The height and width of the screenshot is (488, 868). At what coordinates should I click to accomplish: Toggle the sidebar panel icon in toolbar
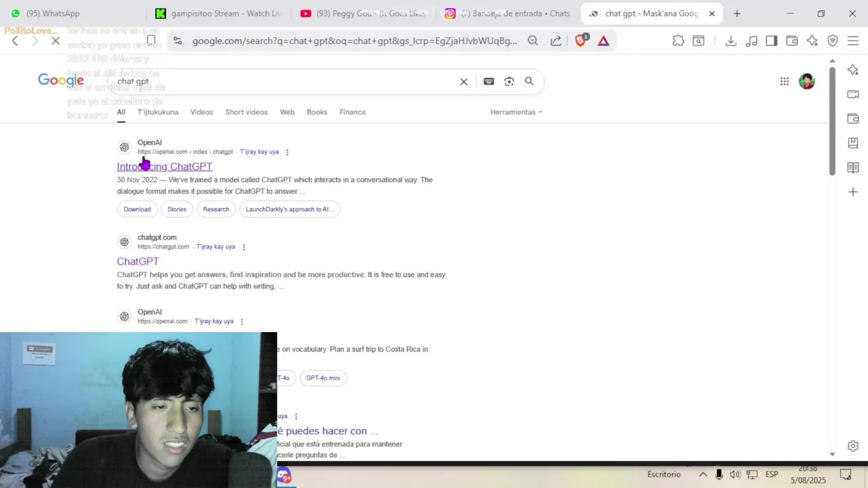click(x=772, y=41)
